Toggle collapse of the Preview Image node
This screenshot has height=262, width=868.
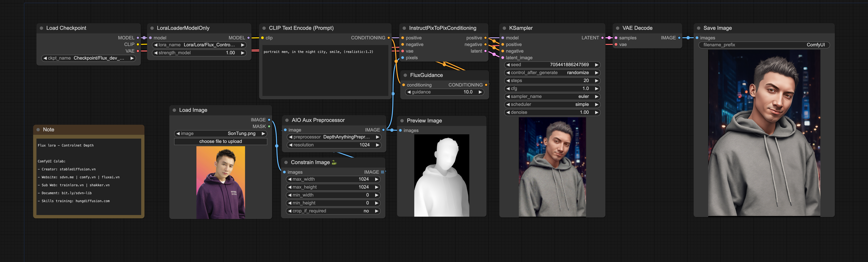[x=402, y=121]
